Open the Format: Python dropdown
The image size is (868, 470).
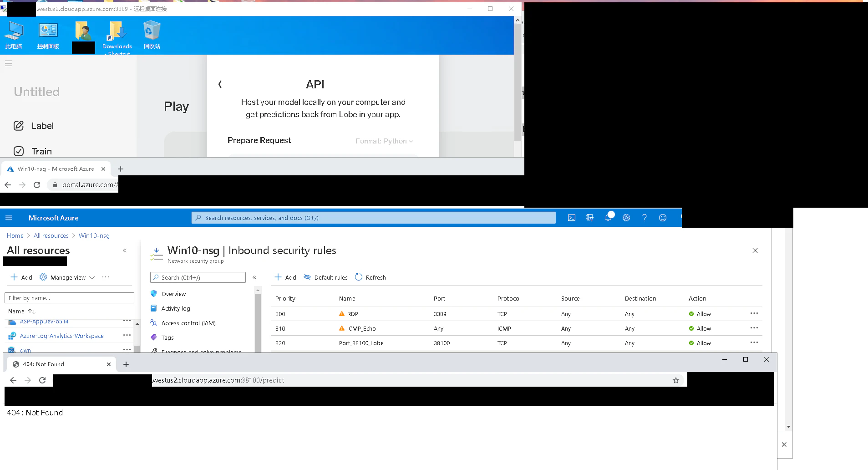pyautogui.click(x=384, y=141)
